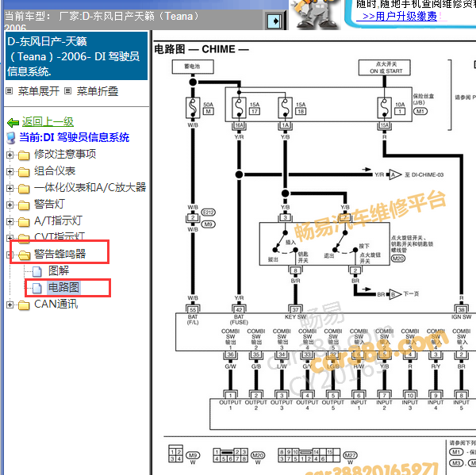This screenshot has width=476, height=475.
Task: Open the 修改注意事项 tree item
Action: coord(65,154)
